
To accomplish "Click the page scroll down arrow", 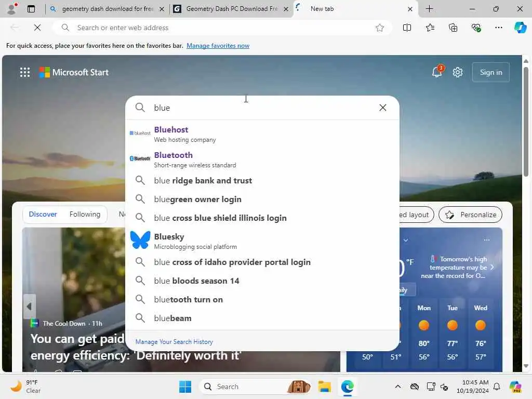I will pos(526,366).
